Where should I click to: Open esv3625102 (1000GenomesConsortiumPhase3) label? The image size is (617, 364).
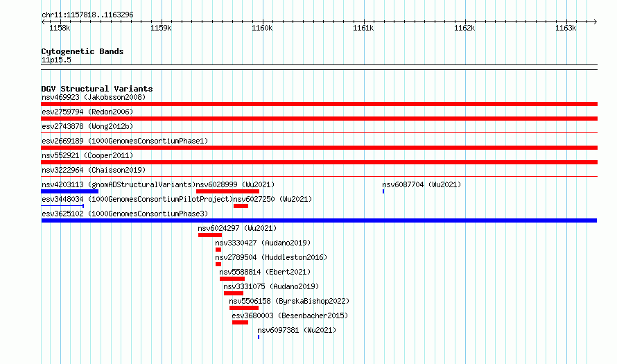tap(125, 214)
